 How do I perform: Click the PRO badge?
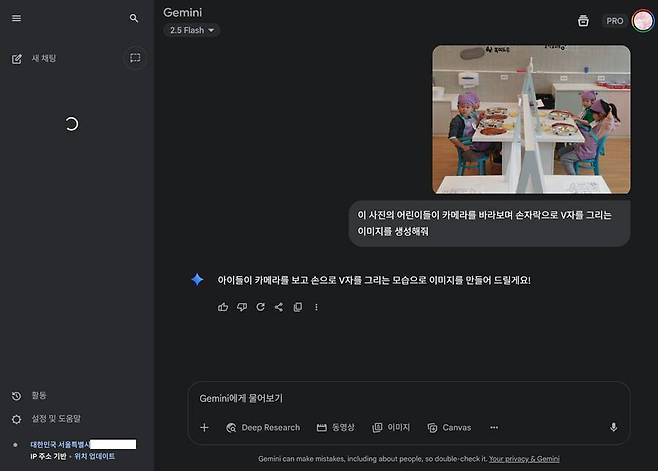[x=614, y=21]
